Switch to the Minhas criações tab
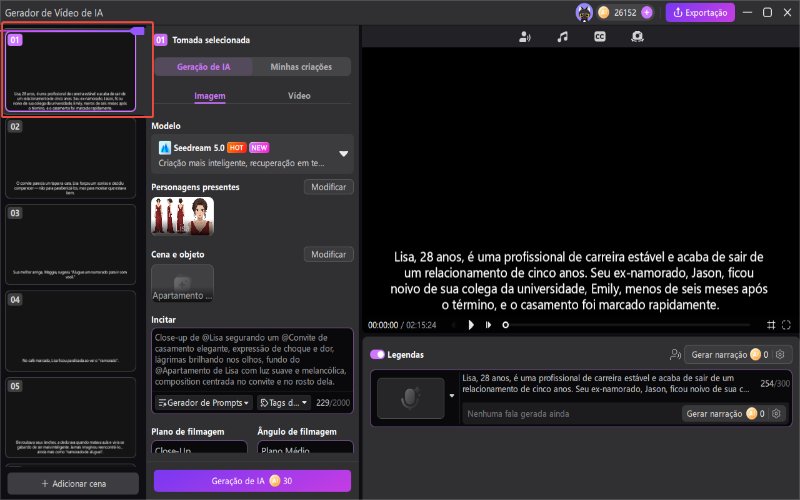 (301, 67)
